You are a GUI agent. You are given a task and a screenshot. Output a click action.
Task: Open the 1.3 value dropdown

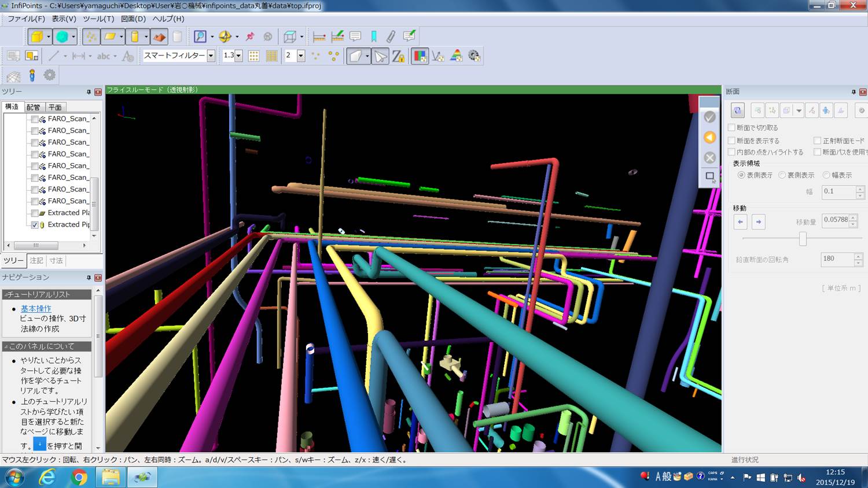click(238, 56)
